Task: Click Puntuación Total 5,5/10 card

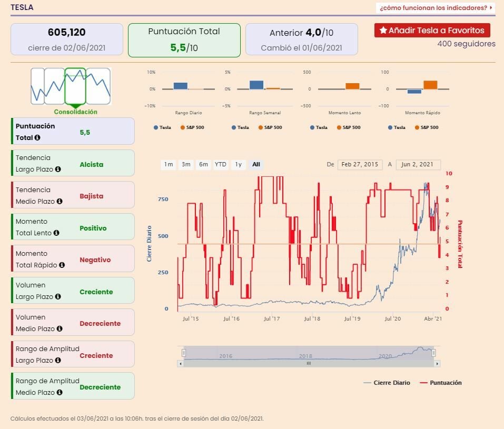Action: tap(184, 40)
